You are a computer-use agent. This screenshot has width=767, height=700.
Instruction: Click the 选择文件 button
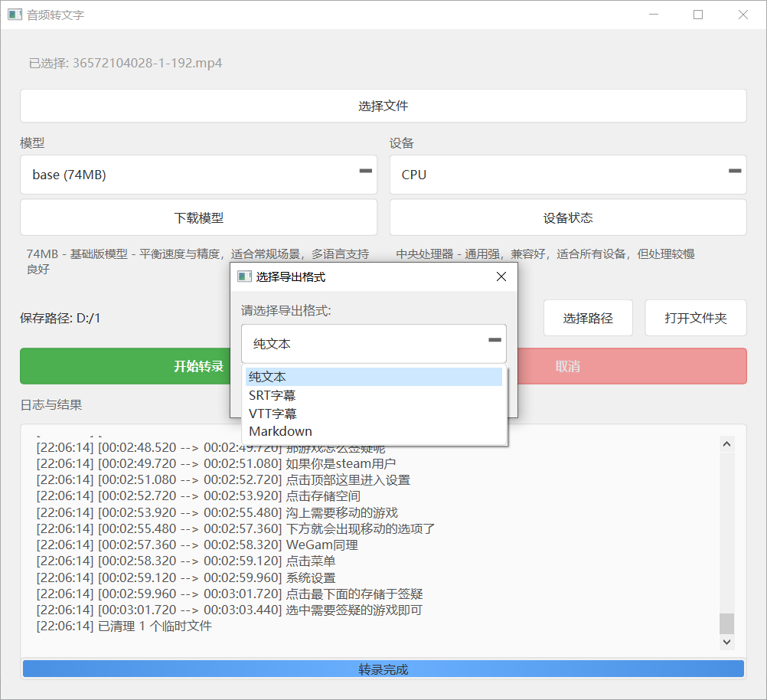tap(383, 106)
